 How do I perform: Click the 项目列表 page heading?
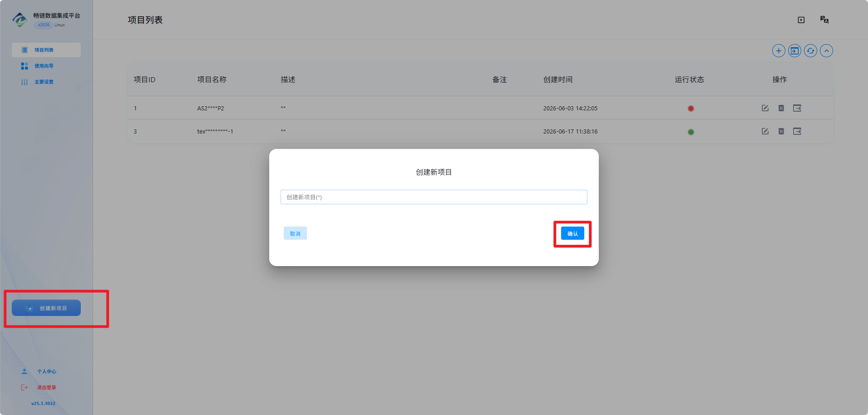[x=145, y=20]
